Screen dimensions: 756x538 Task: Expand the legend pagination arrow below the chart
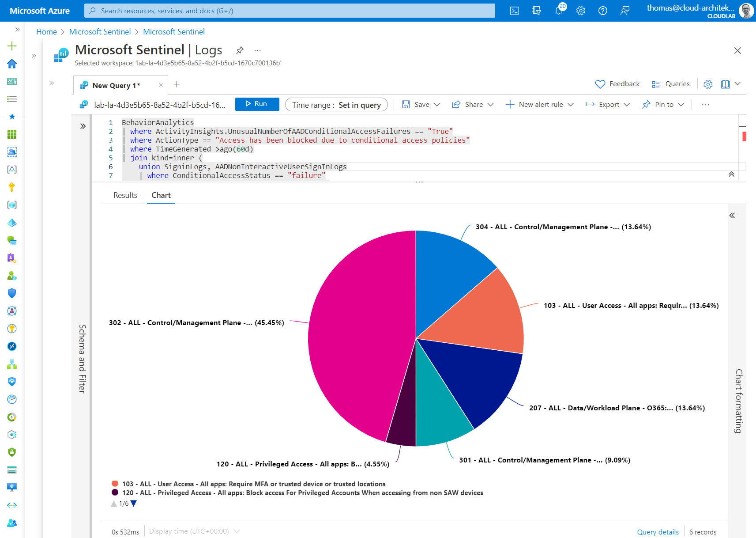tap(133, 503)
